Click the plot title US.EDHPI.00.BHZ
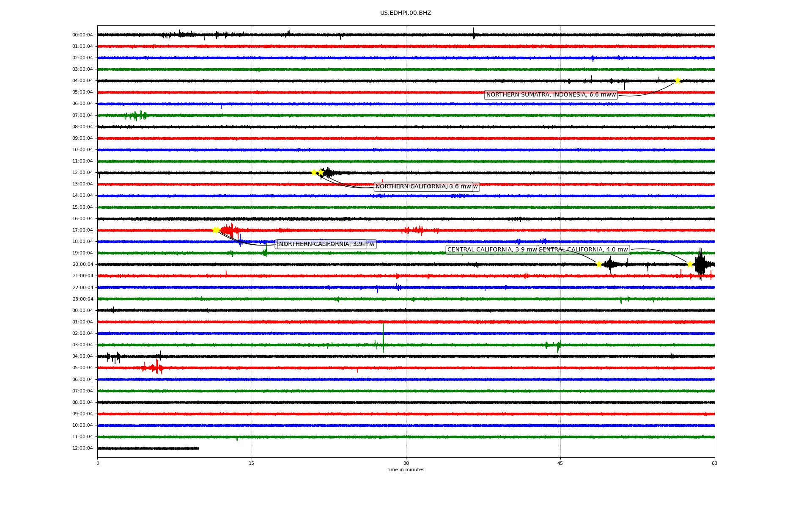812x508 pixels. coord(406,13)
